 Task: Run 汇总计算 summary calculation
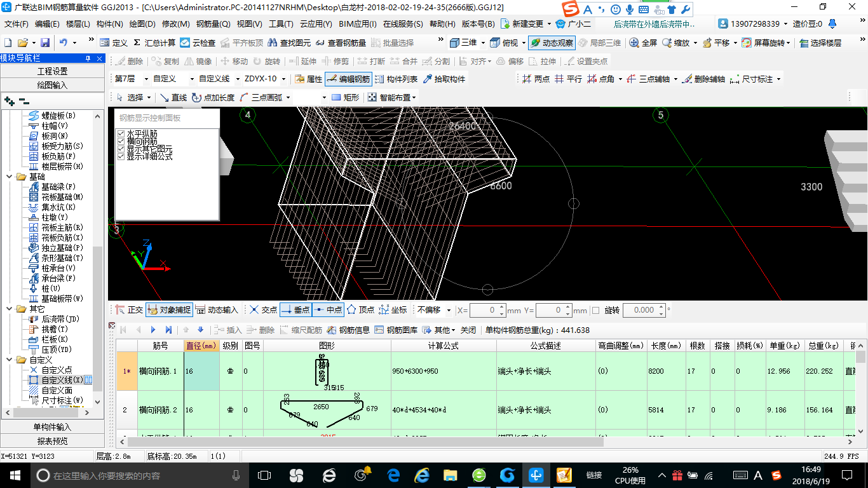[x=154, y=43]
